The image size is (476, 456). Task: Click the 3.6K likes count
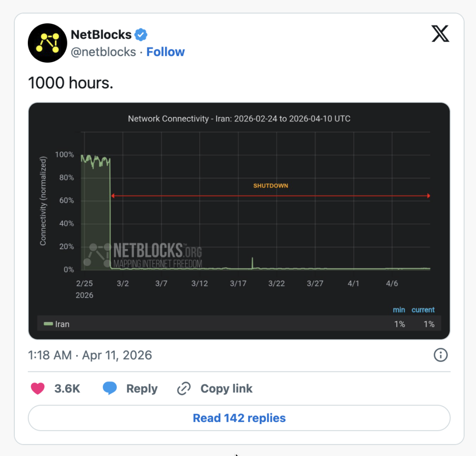point(67,388)
